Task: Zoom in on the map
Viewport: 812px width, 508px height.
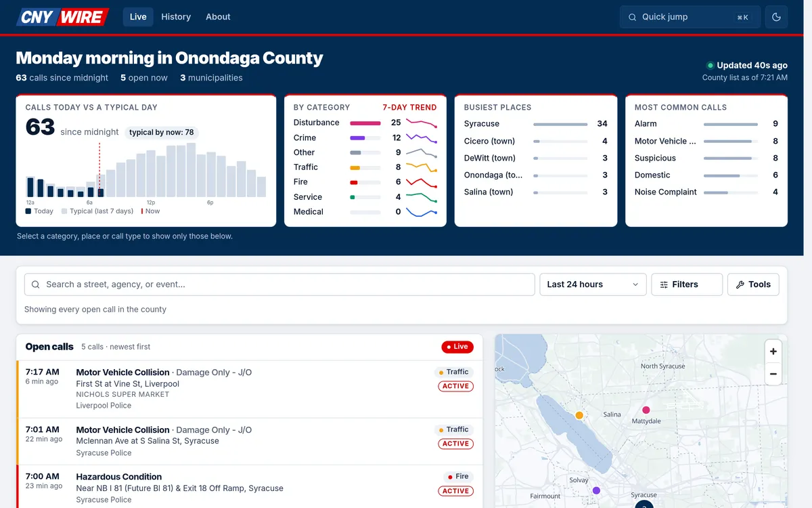Action: tap(773, 352)
